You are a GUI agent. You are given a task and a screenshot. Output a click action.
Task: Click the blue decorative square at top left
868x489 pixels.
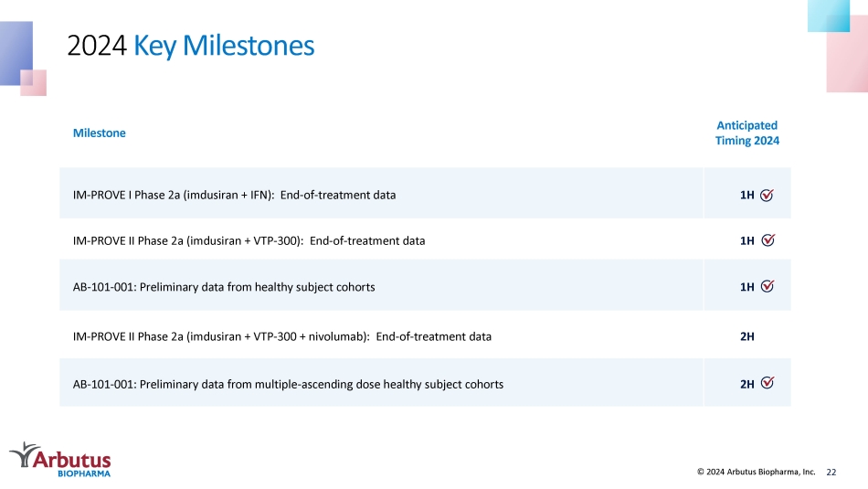16,53
